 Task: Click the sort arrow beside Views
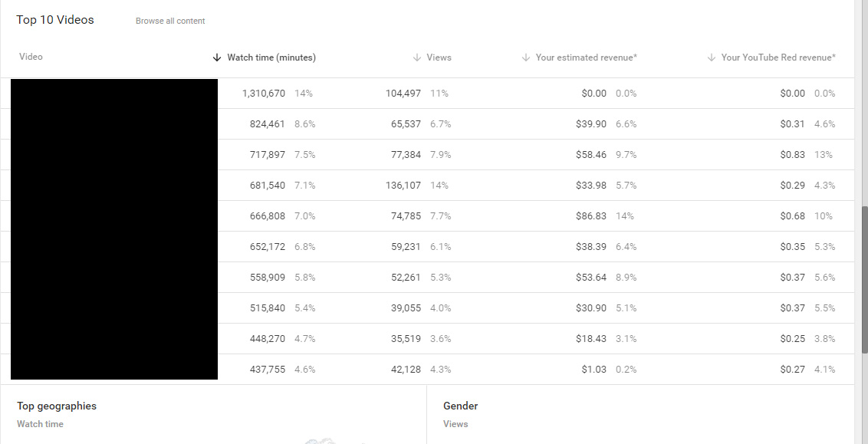(x=417, y=58)
